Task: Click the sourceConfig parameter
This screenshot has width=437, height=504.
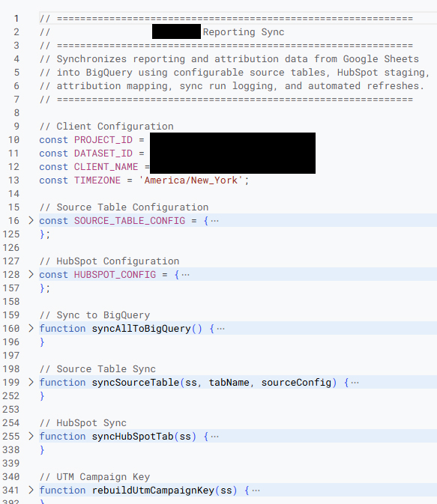Action: tap(296, 383)
